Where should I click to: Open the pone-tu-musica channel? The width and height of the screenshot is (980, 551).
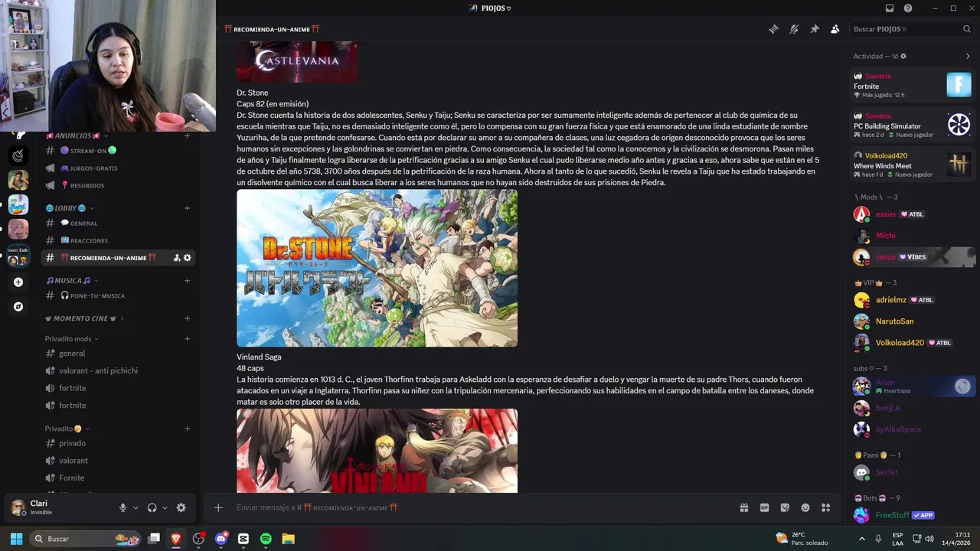coord(119,295)
